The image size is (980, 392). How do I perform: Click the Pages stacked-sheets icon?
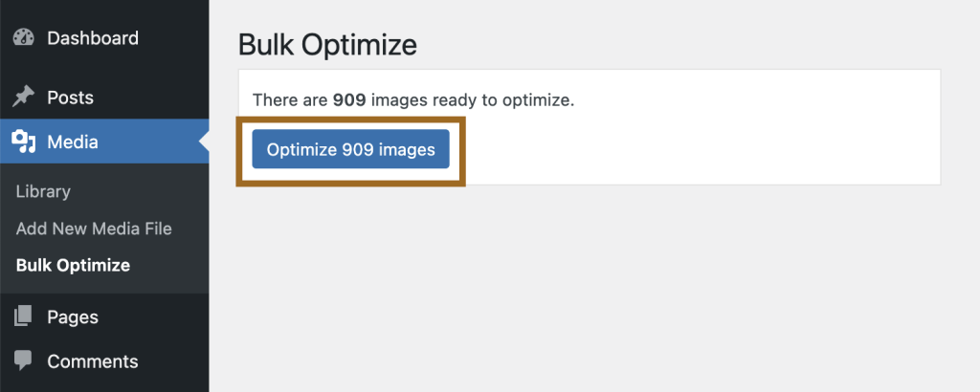pos(23,316)
